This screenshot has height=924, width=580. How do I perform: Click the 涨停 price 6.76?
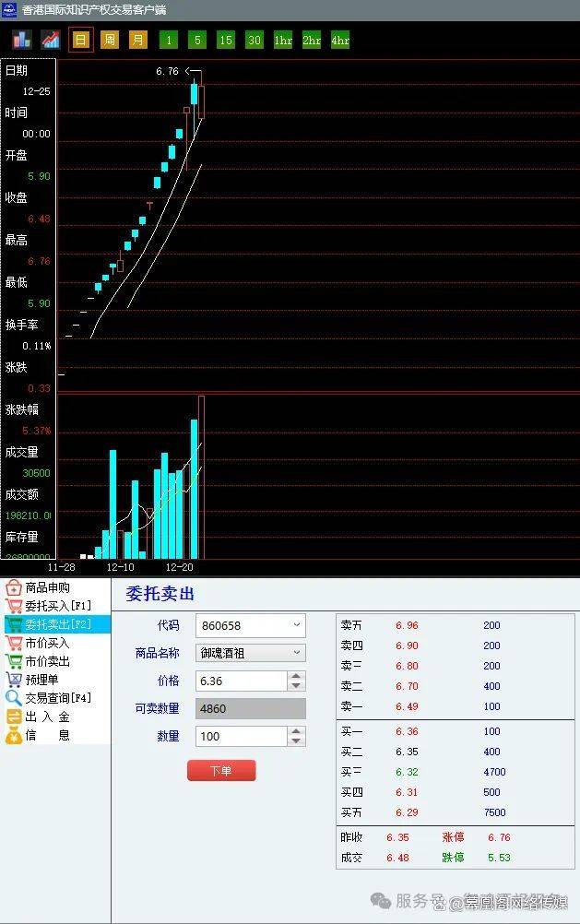(499, 837)
